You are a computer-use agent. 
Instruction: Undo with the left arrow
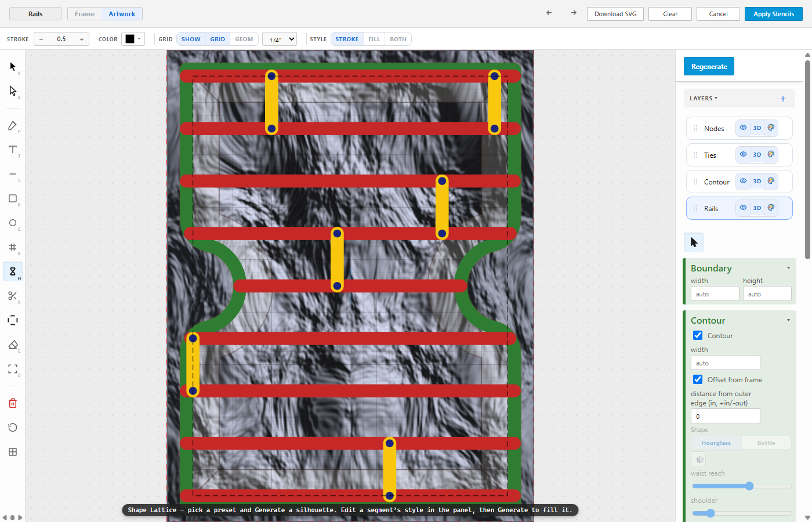549,13
